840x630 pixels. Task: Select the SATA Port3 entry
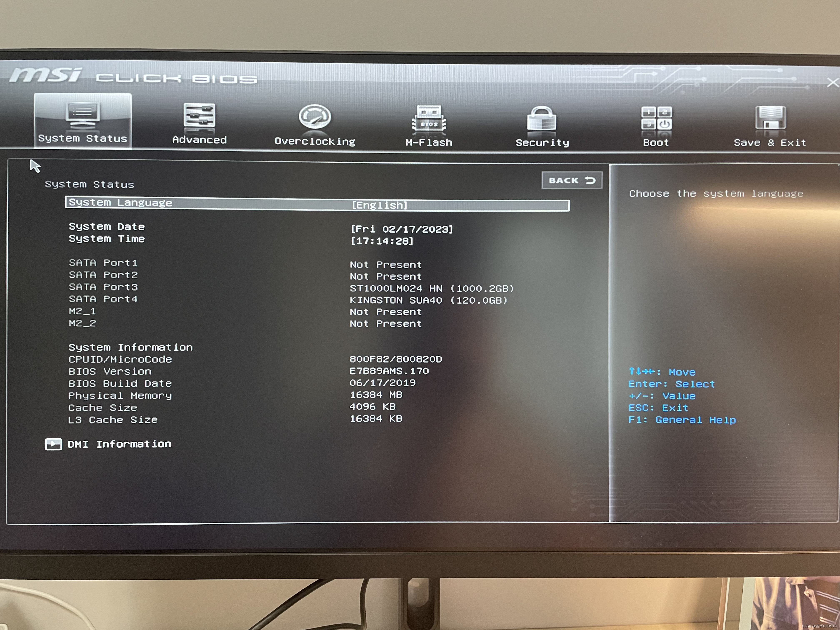[x=103, y=287]
